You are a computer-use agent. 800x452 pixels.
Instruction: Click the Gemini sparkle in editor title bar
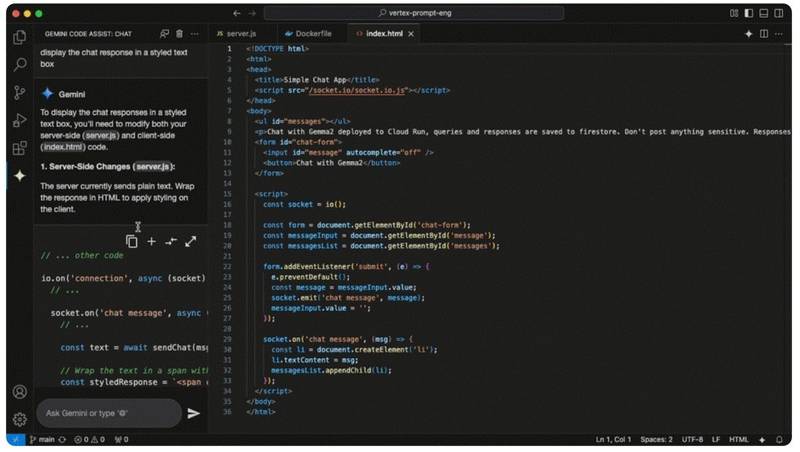coord(748,34)
